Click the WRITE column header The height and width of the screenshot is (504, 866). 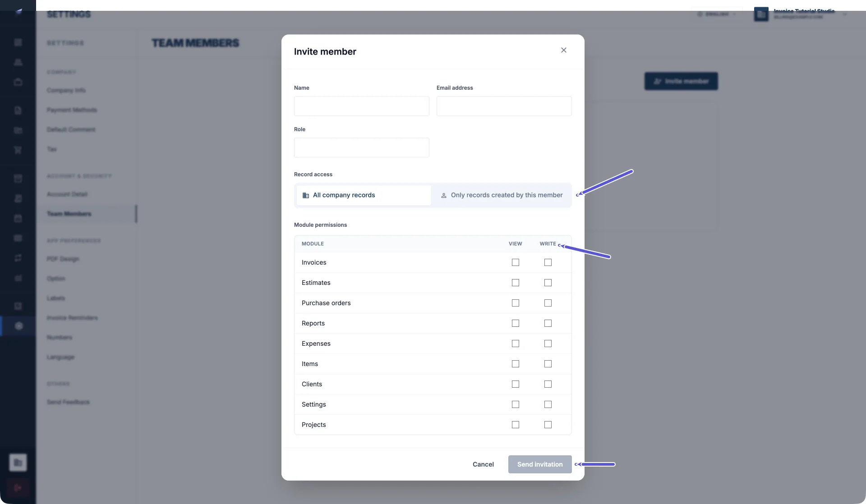[x=548, y=244]
